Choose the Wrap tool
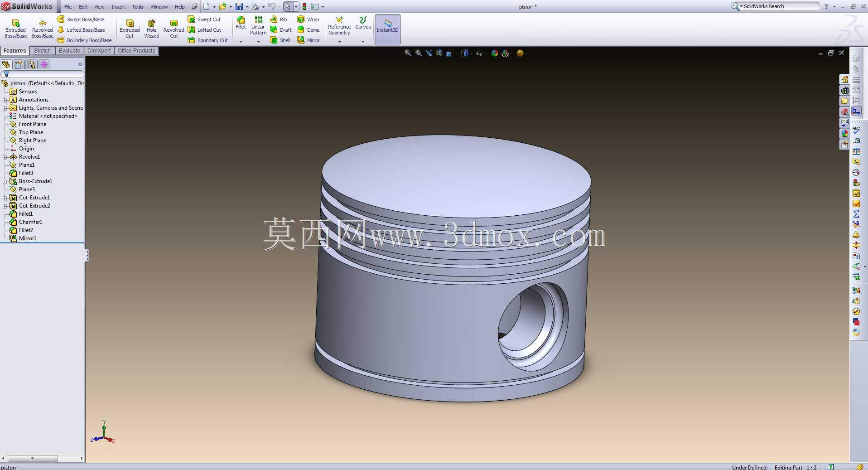Viewport: 868px width, 470px height. [309, 19]
